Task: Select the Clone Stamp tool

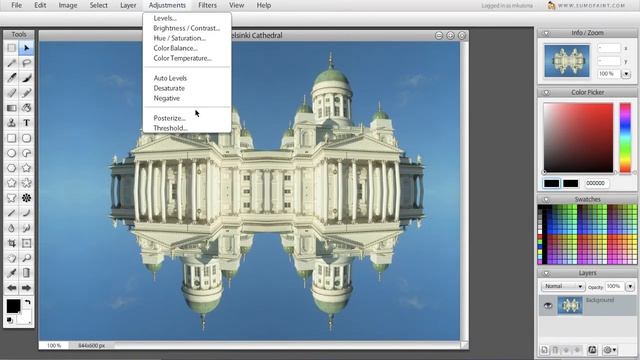Action: tap(11, 123)
